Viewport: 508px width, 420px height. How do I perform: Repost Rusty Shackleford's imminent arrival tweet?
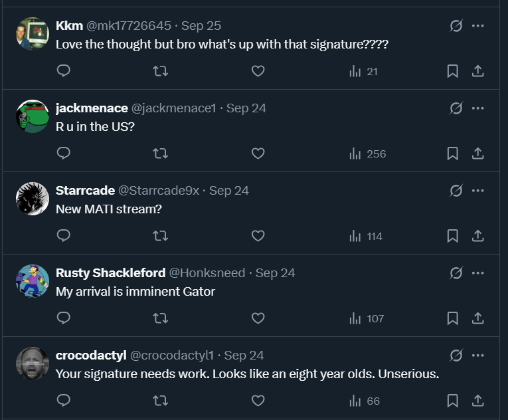[x=160, y=318]
